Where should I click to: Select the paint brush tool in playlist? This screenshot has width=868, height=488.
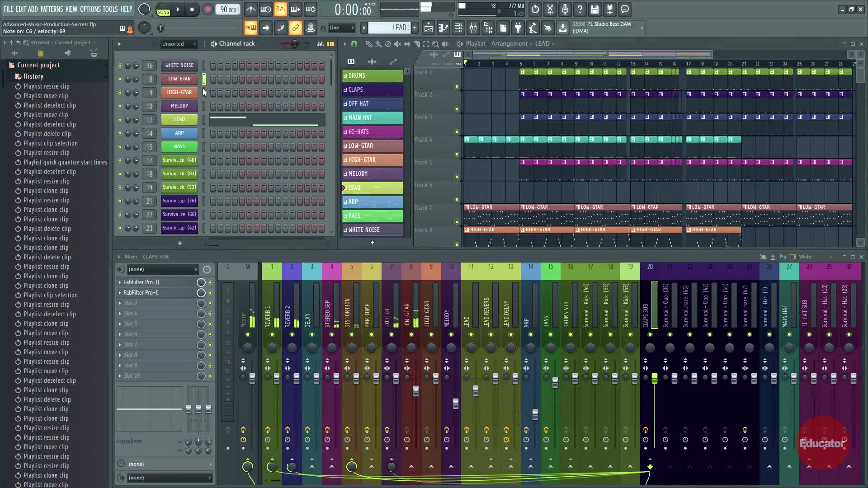378,44
